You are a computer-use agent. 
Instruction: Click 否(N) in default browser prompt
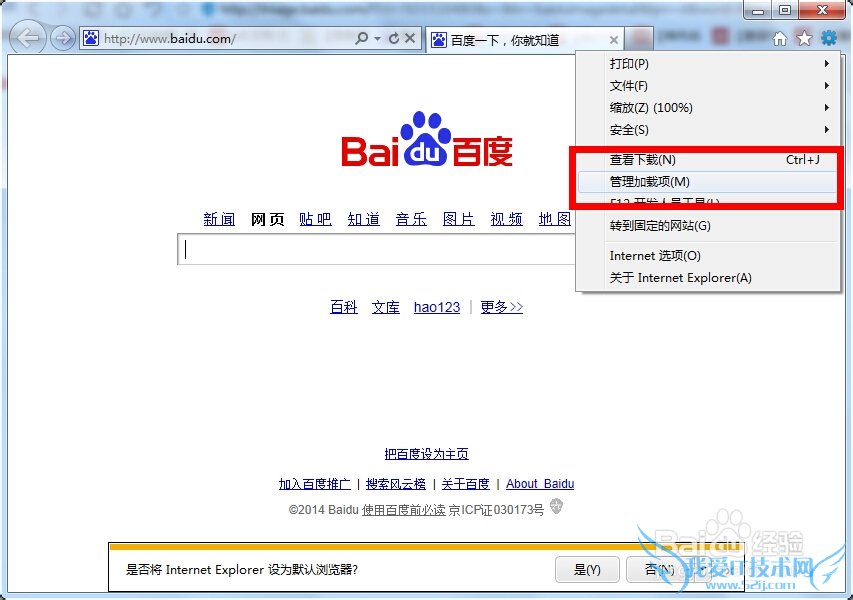(659, 570)
